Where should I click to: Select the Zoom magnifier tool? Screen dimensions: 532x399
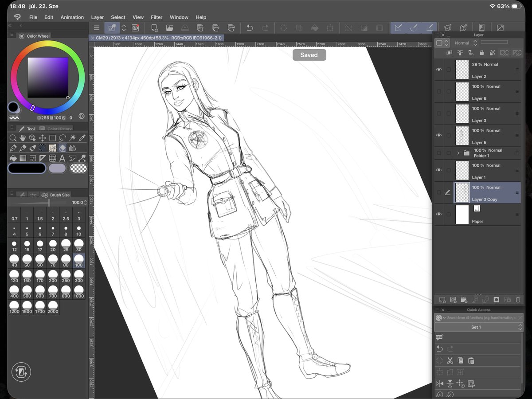pos(13,138)
